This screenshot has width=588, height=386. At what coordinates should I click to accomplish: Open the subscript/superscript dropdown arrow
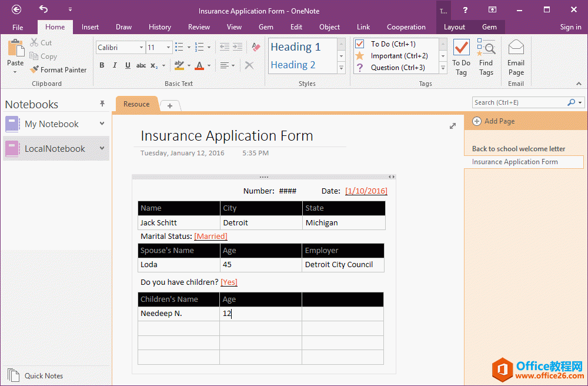(x=163, y=66)
